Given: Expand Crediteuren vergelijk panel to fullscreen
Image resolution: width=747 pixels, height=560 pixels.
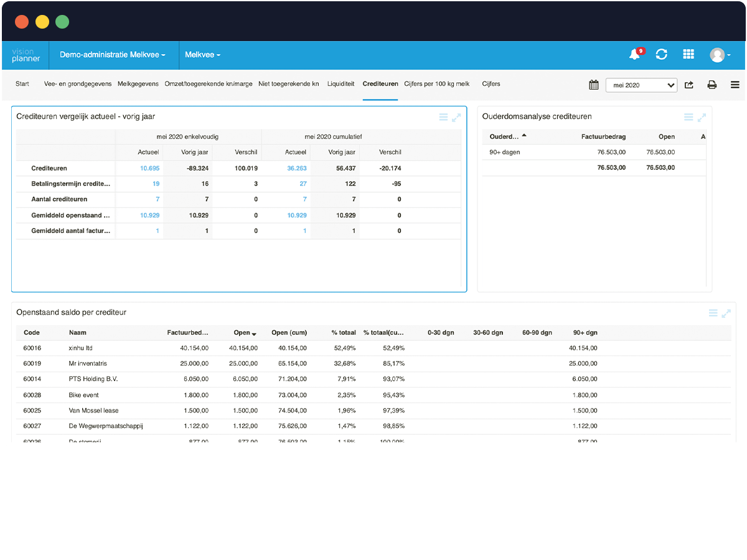Looking at the screenshot, I should pyautogui.click(x=456, y=117).
